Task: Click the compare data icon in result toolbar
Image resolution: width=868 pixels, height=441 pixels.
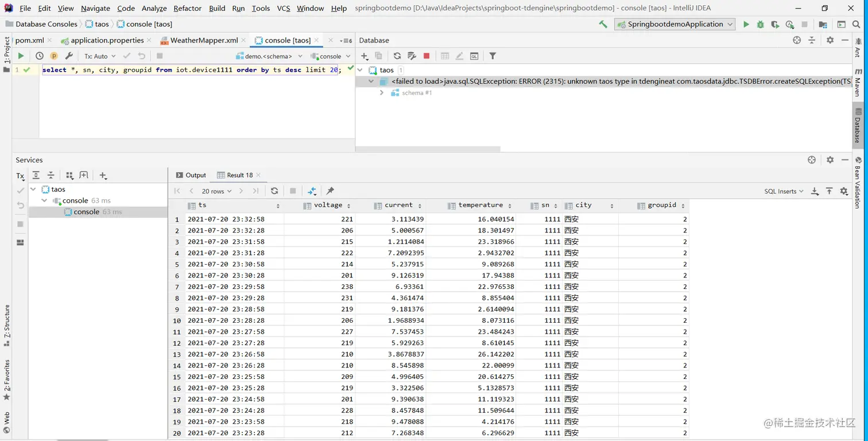Action: point(312,191)
